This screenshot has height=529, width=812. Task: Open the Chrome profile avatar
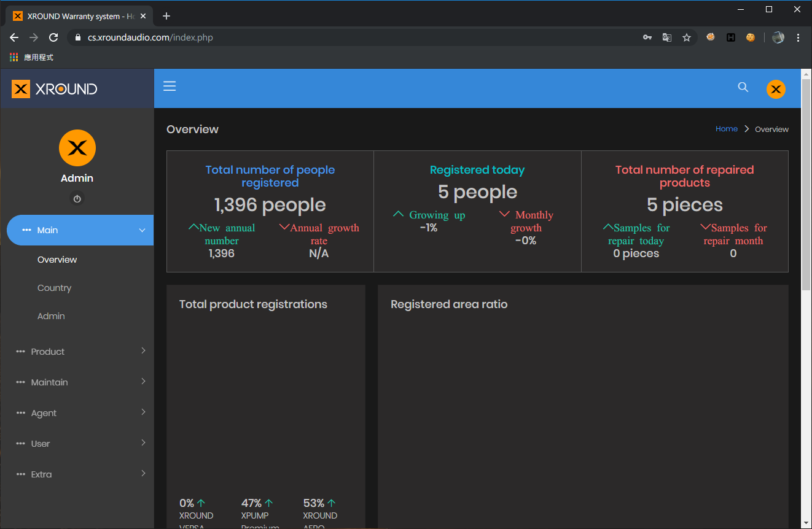[x=778, y=37]
